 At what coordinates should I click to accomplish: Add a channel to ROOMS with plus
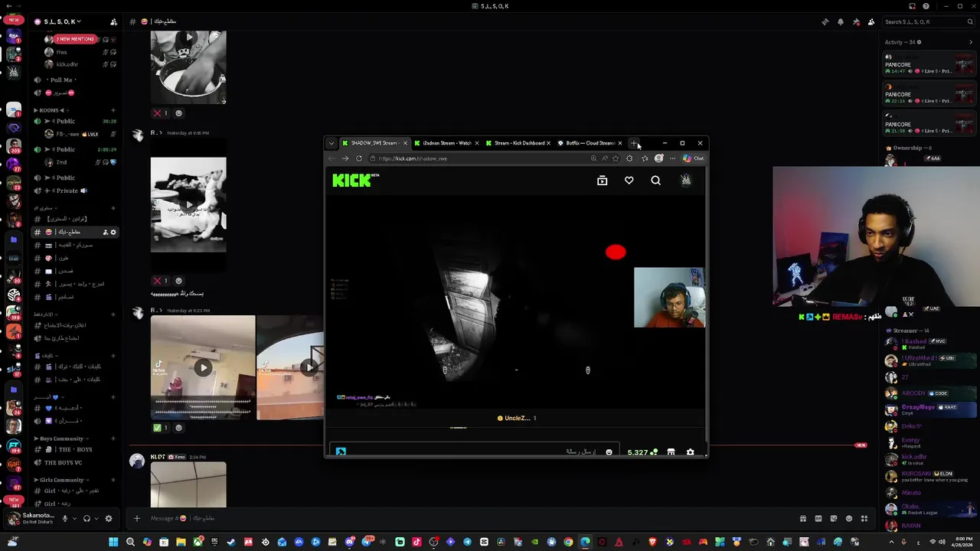(113, 110)
